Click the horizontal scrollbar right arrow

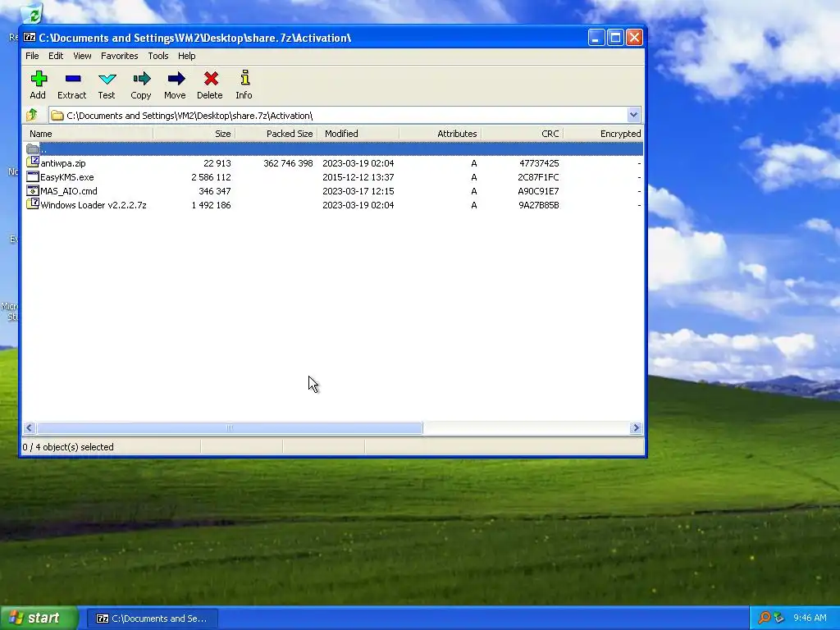point(636,427)
